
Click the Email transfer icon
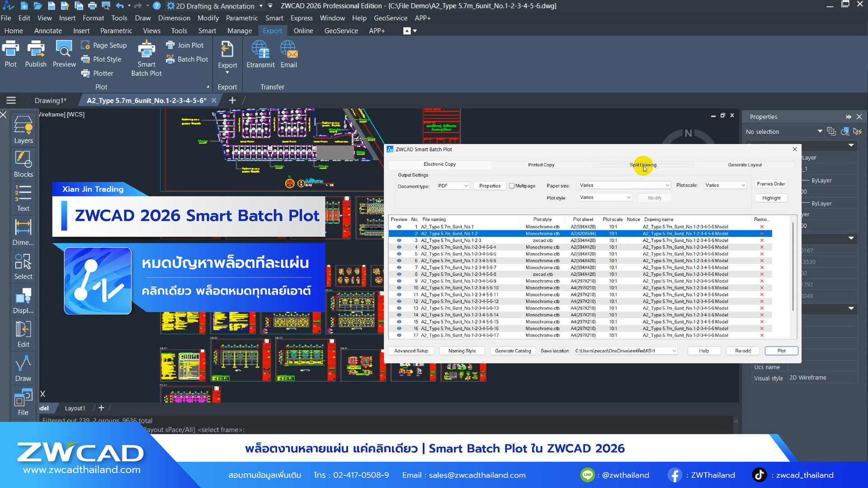coord(288,54)
